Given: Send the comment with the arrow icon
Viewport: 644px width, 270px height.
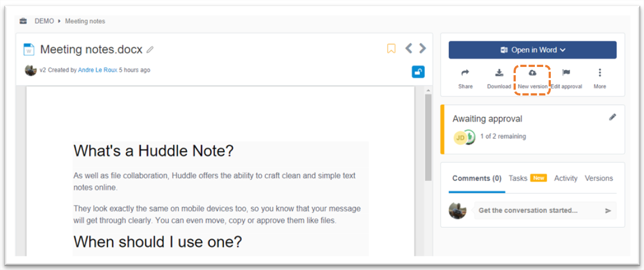Looking at the screenshot, I should [x=608, y=210].
